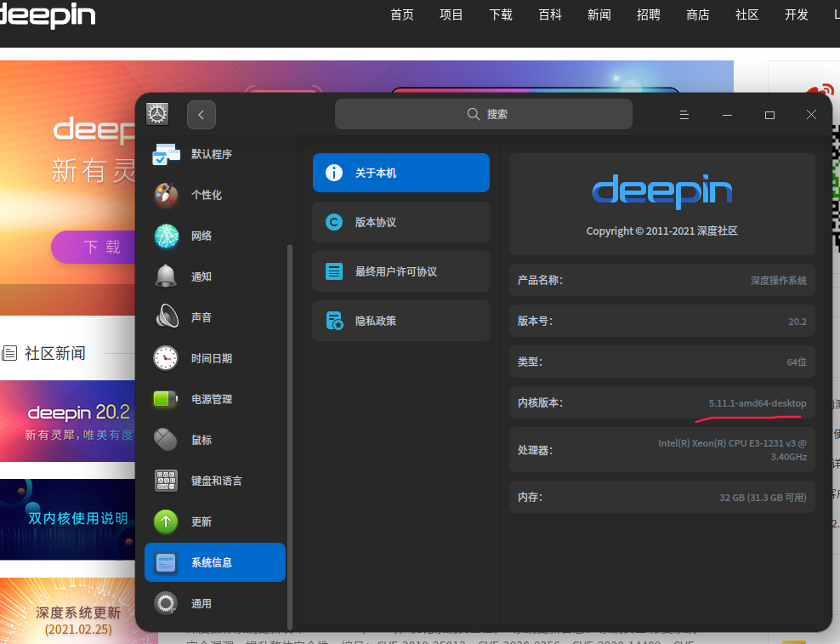Open Power Management (电源管理) battery icon
The image size is (840, 644).
tap(166, 399)
